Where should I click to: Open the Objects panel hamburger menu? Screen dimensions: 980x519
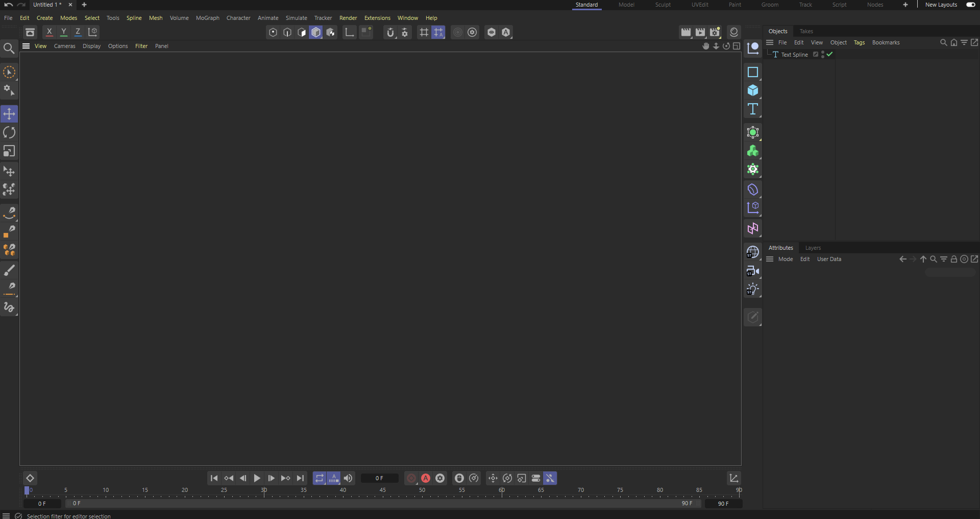pyautogui.click(x=770, y=42)
